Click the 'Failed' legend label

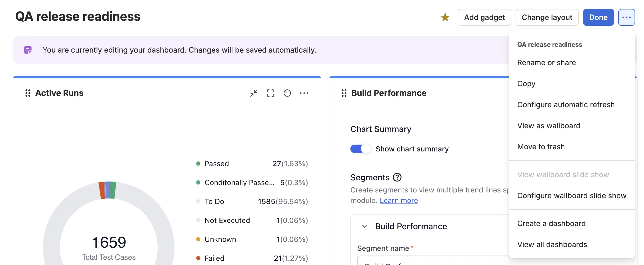click(x=214, y=258)
